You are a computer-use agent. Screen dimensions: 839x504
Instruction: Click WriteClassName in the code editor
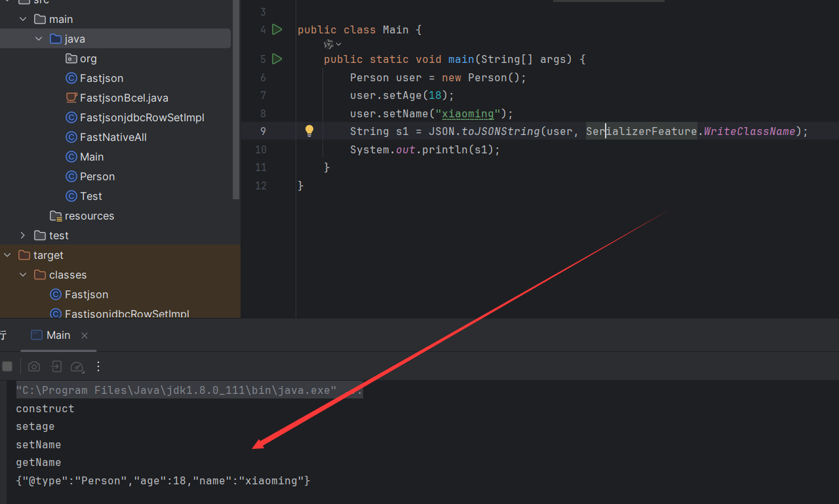pos(750,131)
